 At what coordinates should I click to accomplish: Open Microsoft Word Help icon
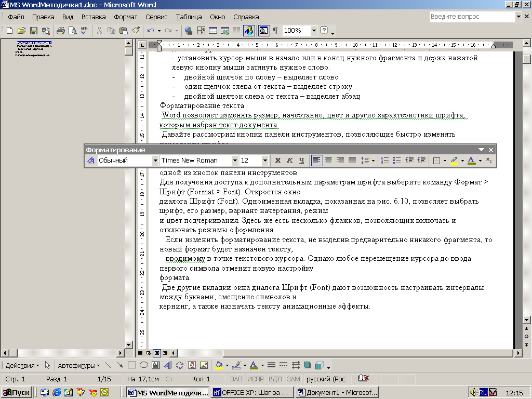pos(324,31)
